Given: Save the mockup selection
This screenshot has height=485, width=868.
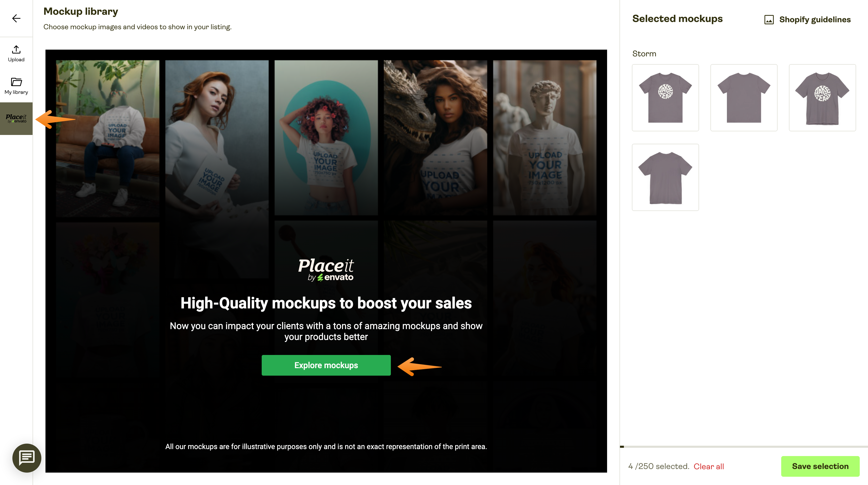Looking at the screenshot, I should tap(820, 466).
